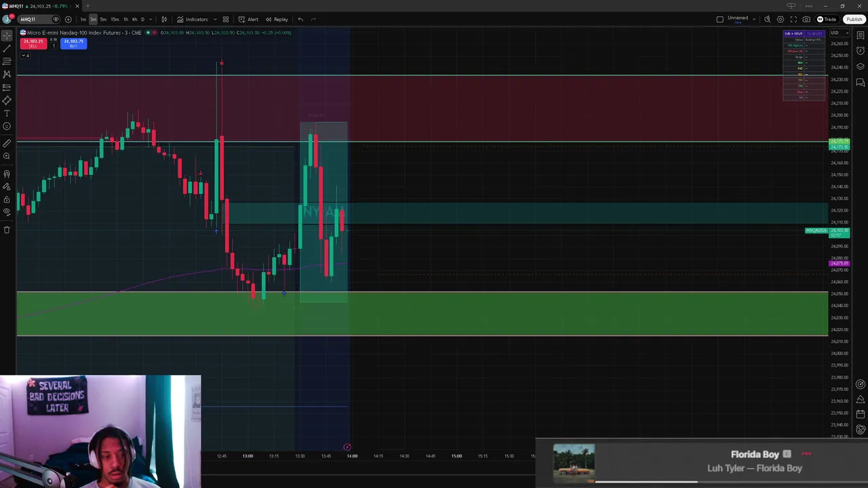Expand the manage layouts dropdown arrow
The width and height of the screenshot is (868, 488).
[754, 19]
